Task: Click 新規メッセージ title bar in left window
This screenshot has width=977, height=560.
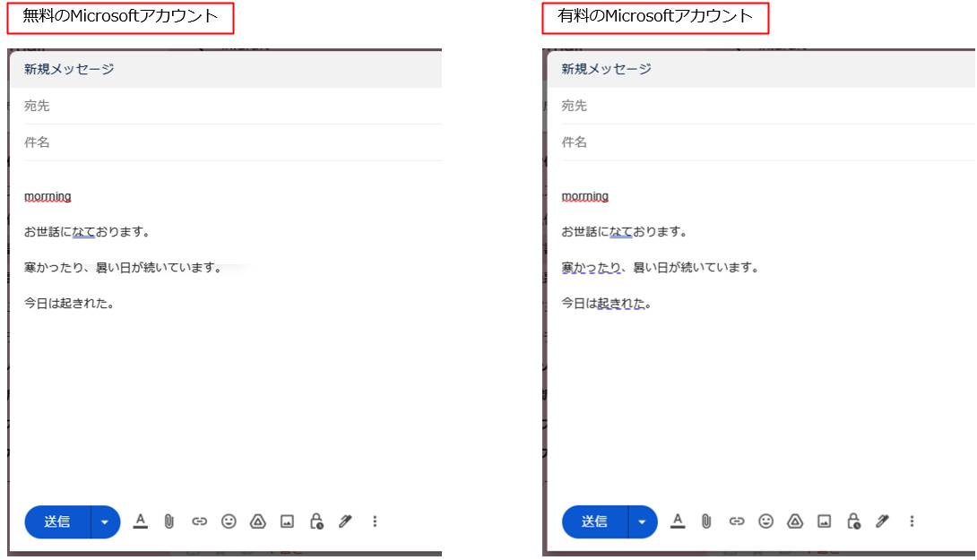Action: pyautogui.click(x=226, y=69)
